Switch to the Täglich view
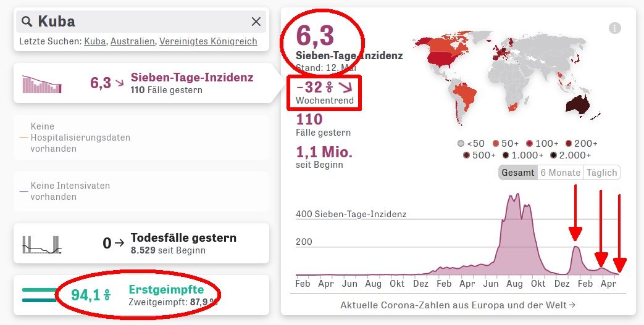Image resolution: width=644 pixels, height=325 pixels. tap(601, 173)
